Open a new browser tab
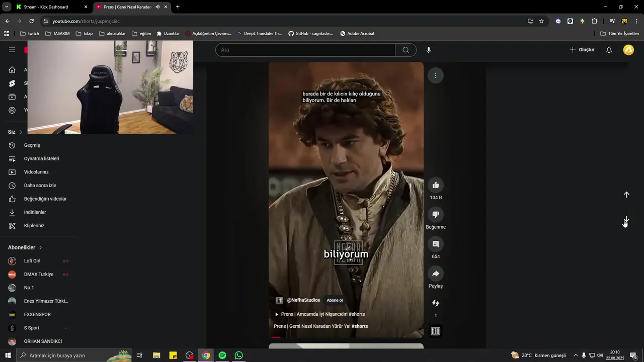Image resolution: width=644 pixels, height=362 pixels. [x=178, y=7]
